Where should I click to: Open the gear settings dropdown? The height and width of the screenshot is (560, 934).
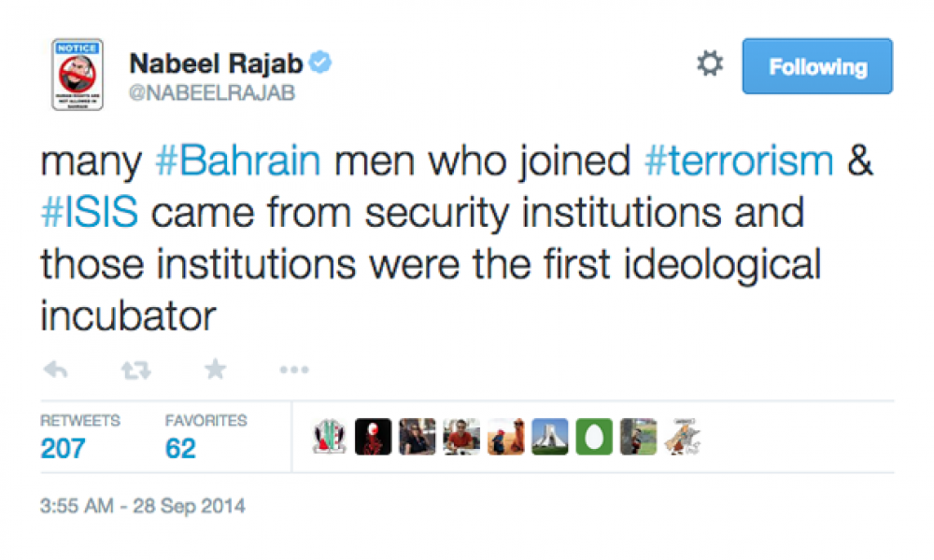click(710, 63)
